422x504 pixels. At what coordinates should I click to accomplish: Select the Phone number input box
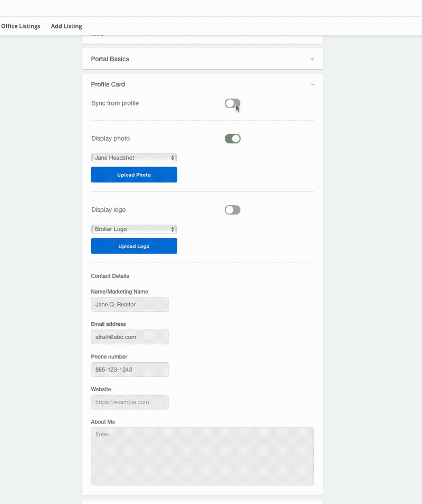(130, 370)
